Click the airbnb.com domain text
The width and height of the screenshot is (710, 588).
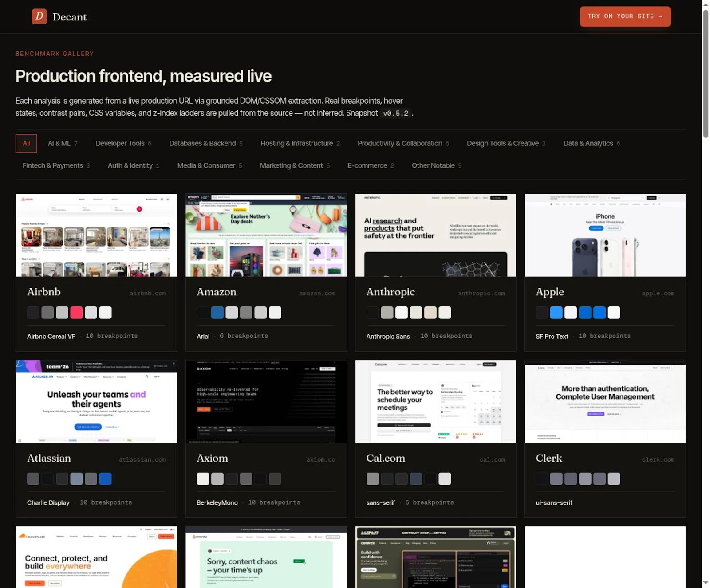[x=147, y=293]
